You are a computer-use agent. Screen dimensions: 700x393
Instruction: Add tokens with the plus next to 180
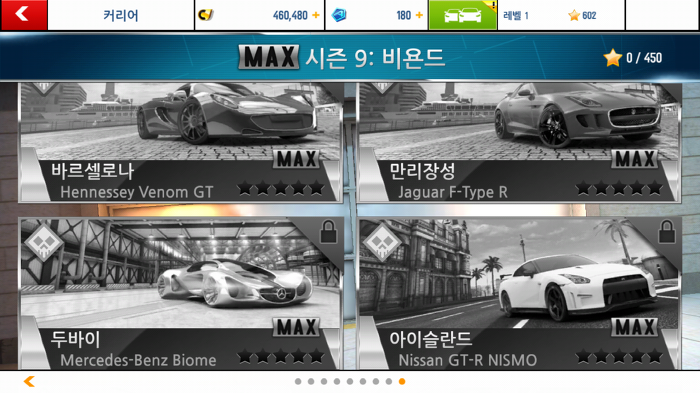[419, 15]
